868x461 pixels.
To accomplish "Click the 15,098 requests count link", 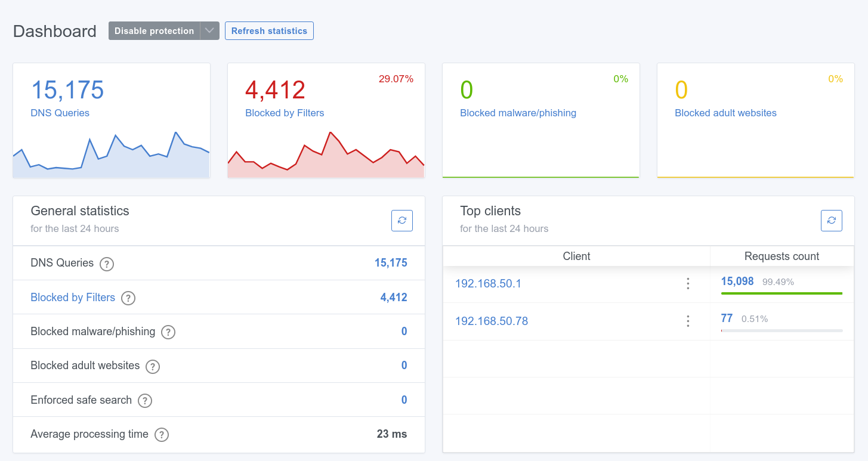I will pyautogui.click(x=737, y=281).
